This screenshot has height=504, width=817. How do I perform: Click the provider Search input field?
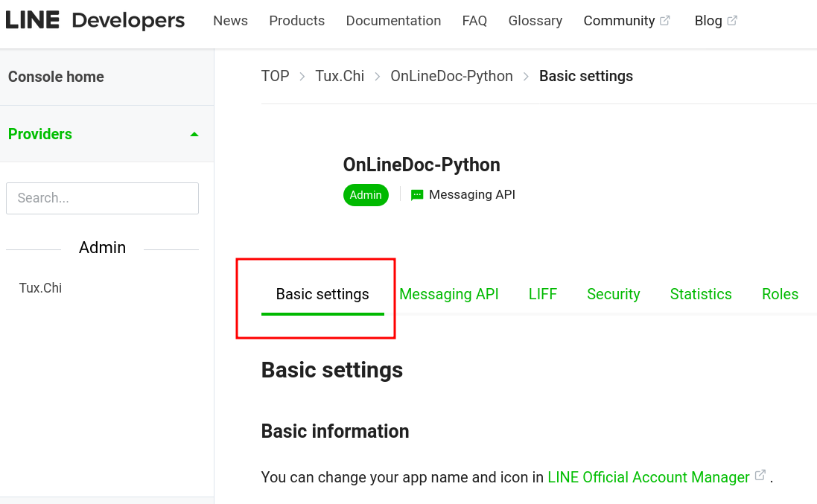pyautogui.click(x=102, y=198)
